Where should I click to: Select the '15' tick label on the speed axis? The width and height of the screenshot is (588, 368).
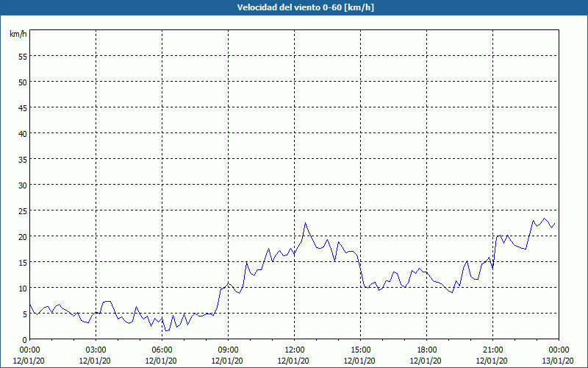tap(23, 263)
